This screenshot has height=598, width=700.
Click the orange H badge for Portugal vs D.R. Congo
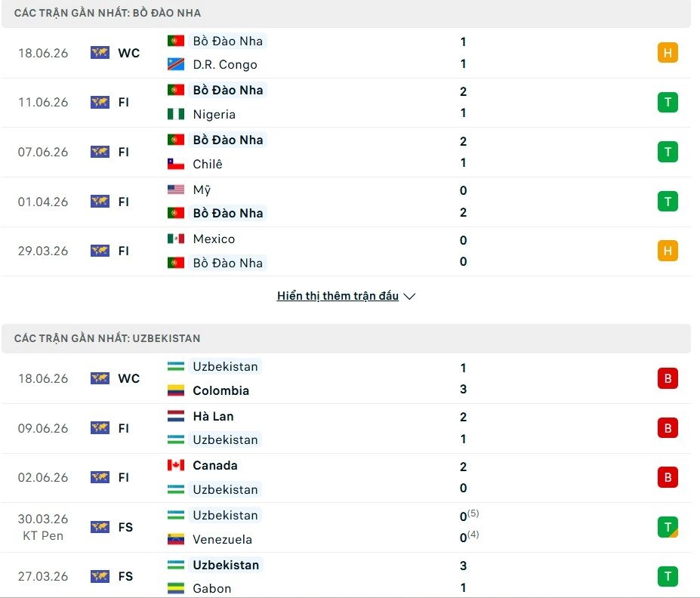[x=668, y=53]
